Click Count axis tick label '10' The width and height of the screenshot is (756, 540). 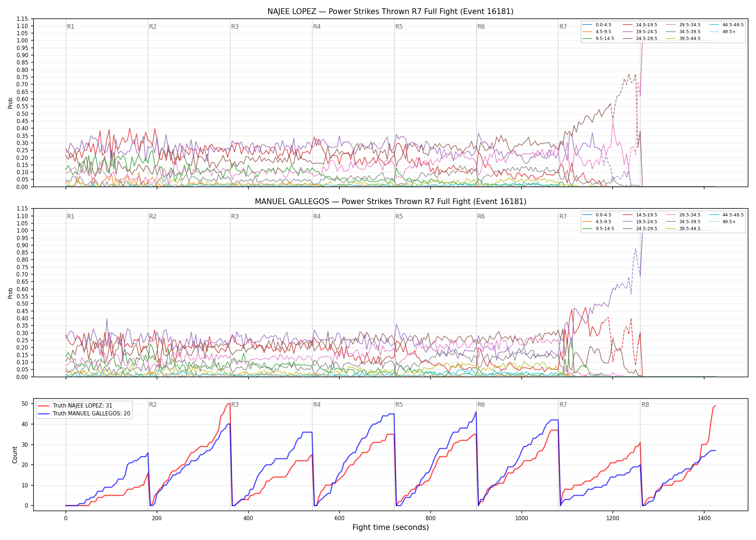(x=25, y=485)
